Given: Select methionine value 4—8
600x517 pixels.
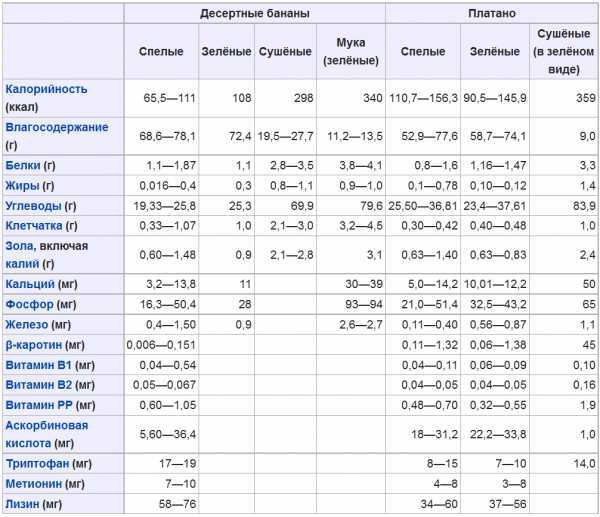Looking at the screenshot, I should point(445,484).
